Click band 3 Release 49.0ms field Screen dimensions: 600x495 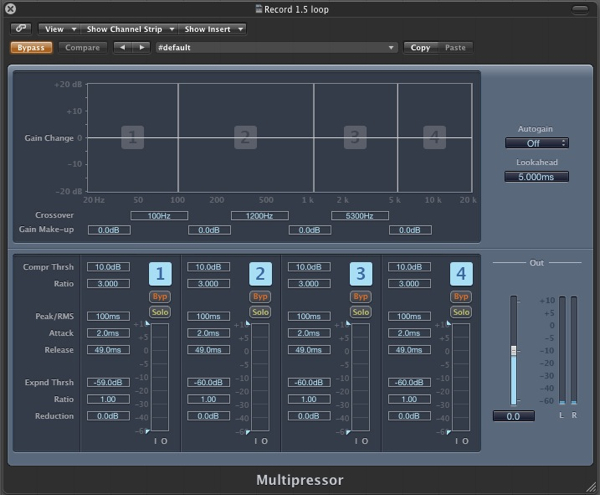coord(309,350)
